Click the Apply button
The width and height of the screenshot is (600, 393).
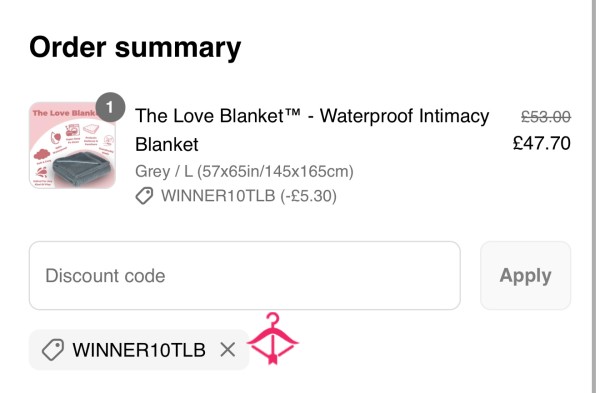(x=525, y=276)
